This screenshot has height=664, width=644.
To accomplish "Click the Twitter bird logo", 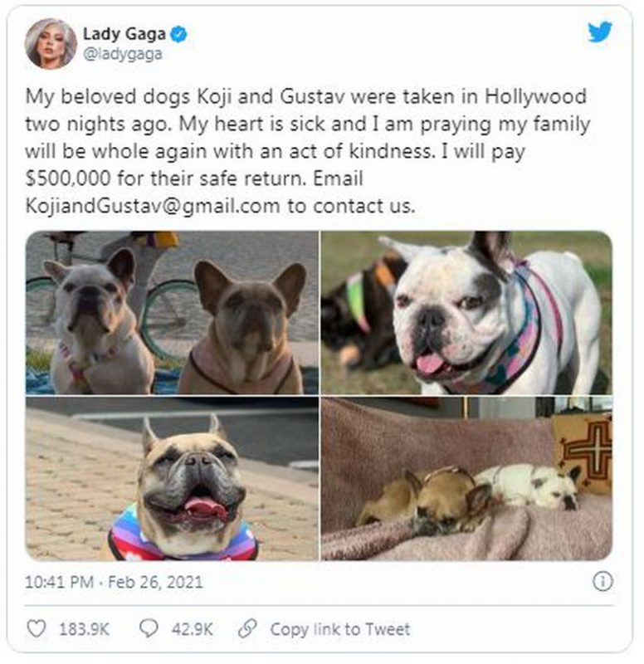I will coord(599,32).
